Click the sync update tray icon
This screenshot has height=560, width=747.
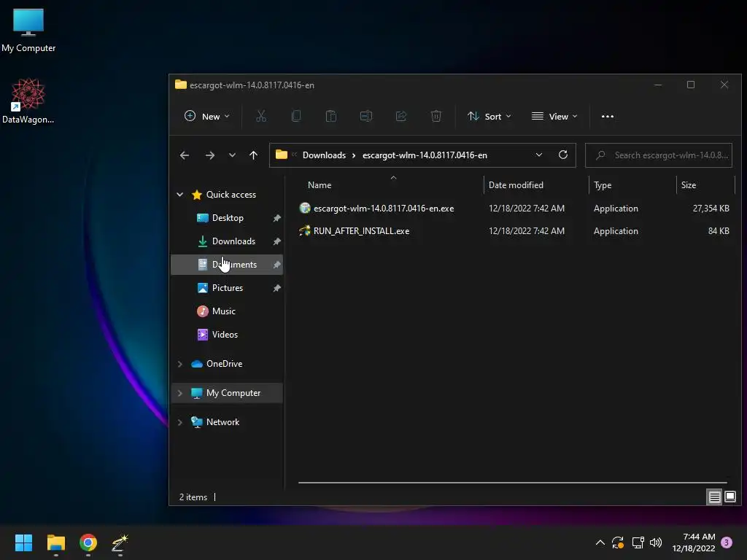pyautogui.click(x=618, y=542)
